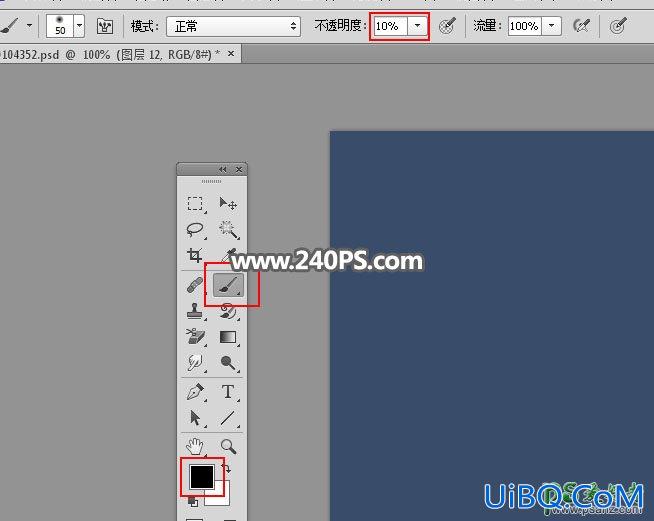The image size is (654, 521).
Task: Toggle pressure for opacity button
Action: pos(448,26)
